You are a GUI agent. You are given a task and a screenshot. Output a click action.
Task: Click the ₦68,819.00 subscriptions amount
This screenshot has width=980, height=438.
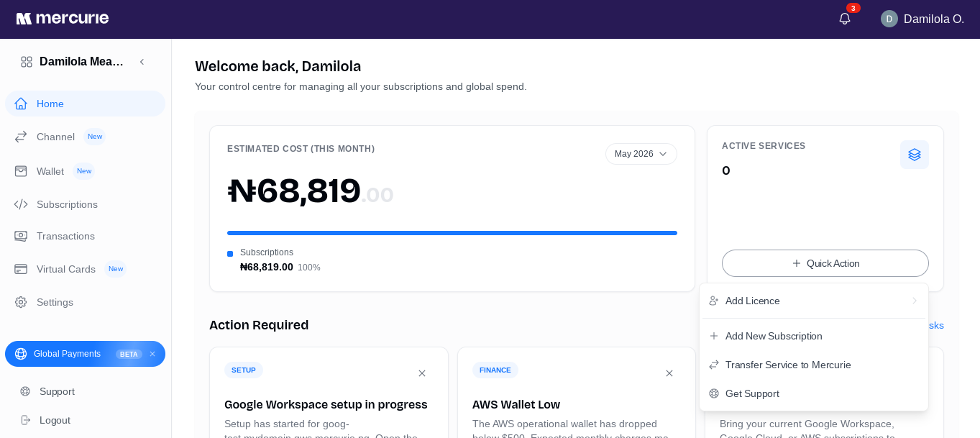point(267,267)
